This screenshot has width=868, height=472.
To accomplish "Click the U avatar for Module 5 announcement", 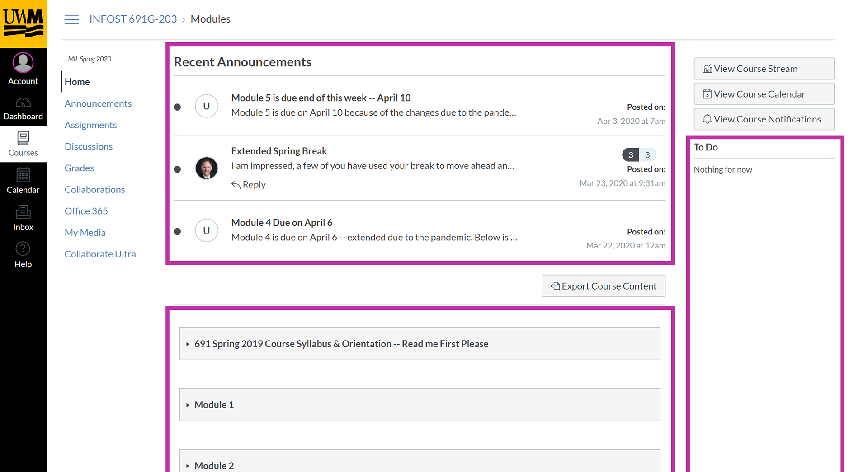I will (x=207, y=106).
